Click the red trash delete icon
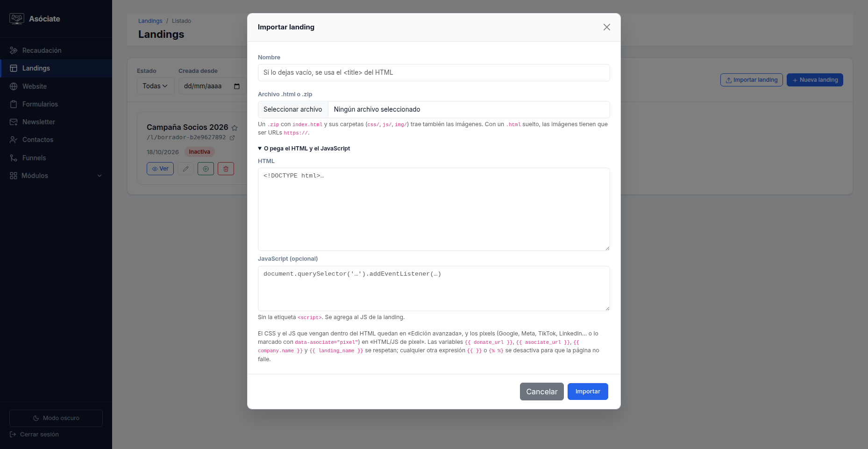Image resolution: width=868 pixels, height=449 pixels. [x=226, y=169]
